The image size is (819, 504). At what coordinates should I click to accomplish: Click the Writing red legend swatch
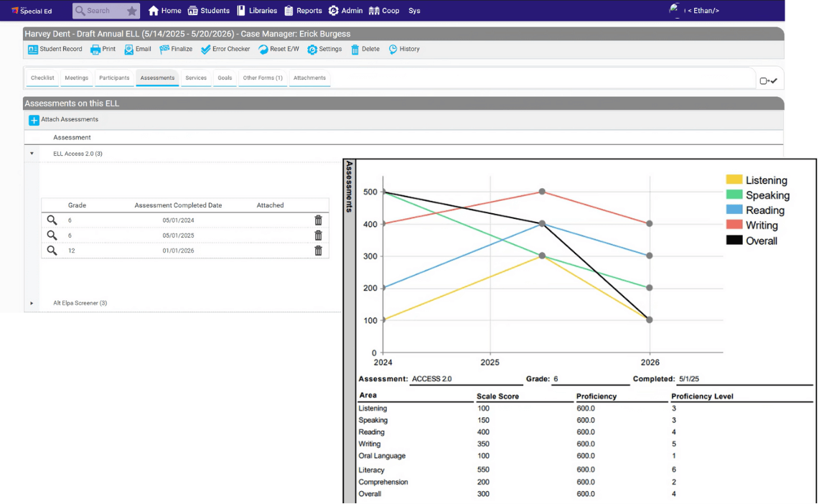(734, 225)
